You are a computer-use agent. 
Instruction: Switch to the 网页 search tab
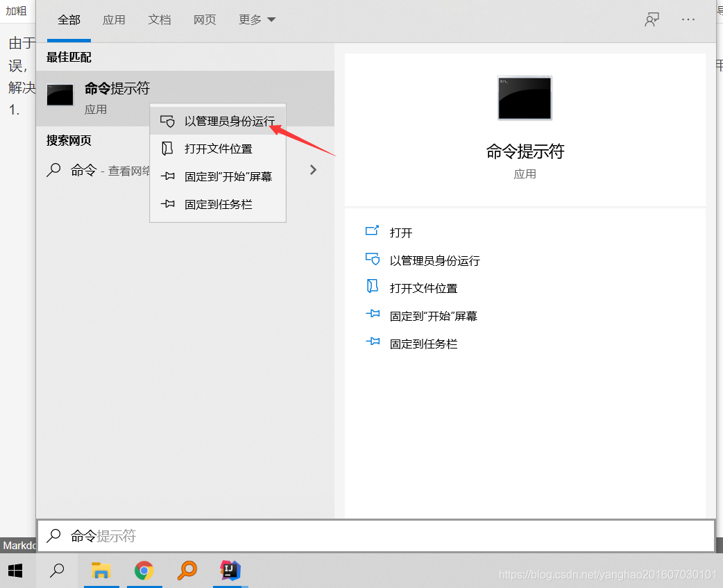205,20
